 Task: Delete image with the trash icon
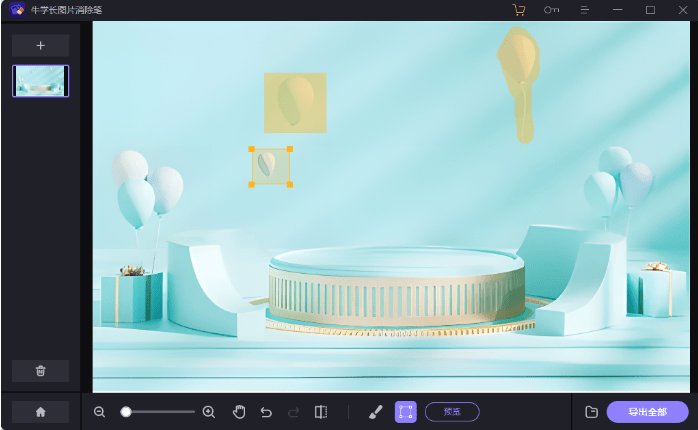click(x=40, y=371)
